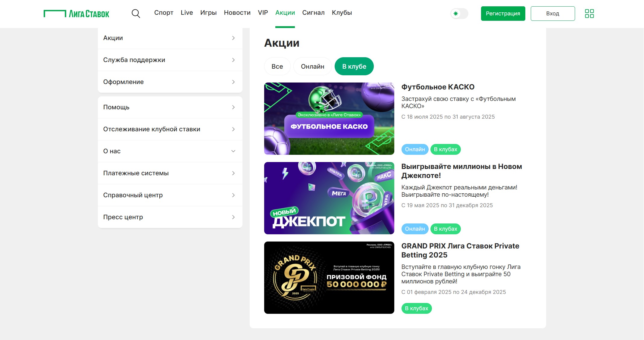Screen dimensions: 644x340
Task: Select the Все filter chip
Action: [277, 66]
